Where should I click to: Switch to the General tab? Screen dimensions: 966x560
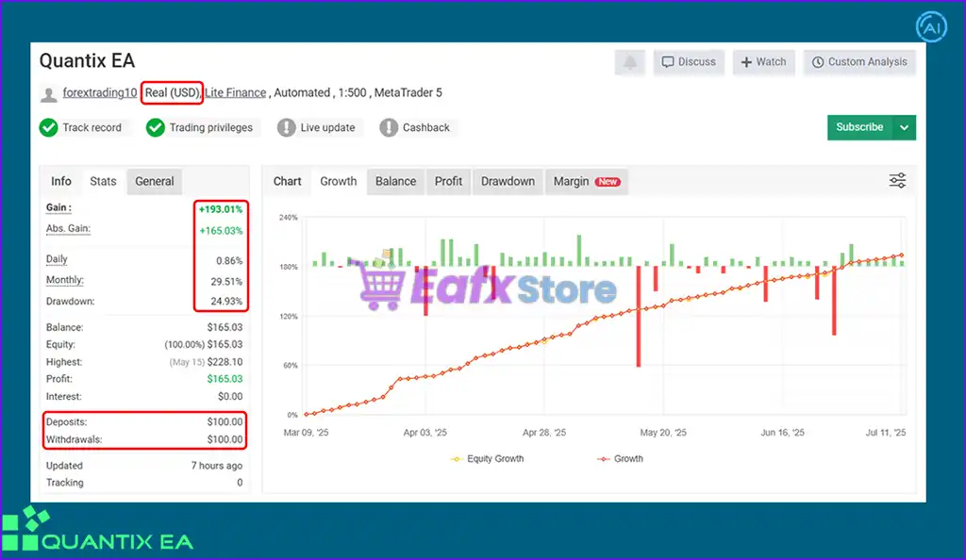tap(155, 182)
